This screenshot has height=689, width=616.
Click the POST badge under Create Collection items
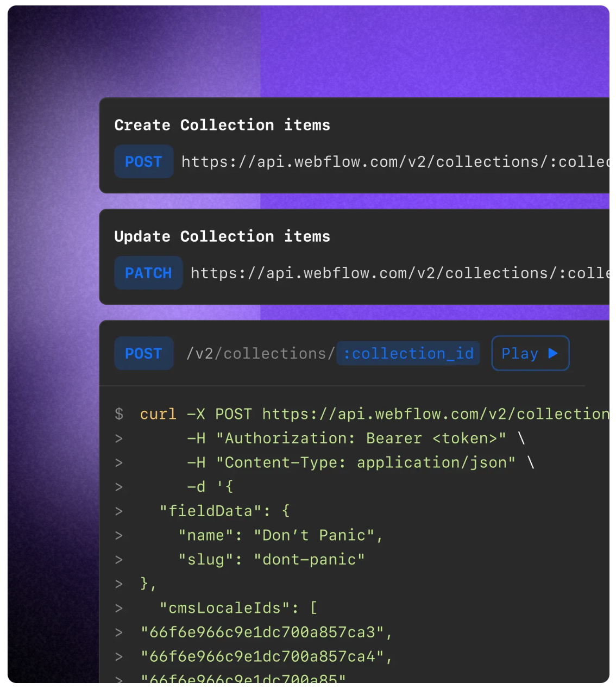coord(143,161)
